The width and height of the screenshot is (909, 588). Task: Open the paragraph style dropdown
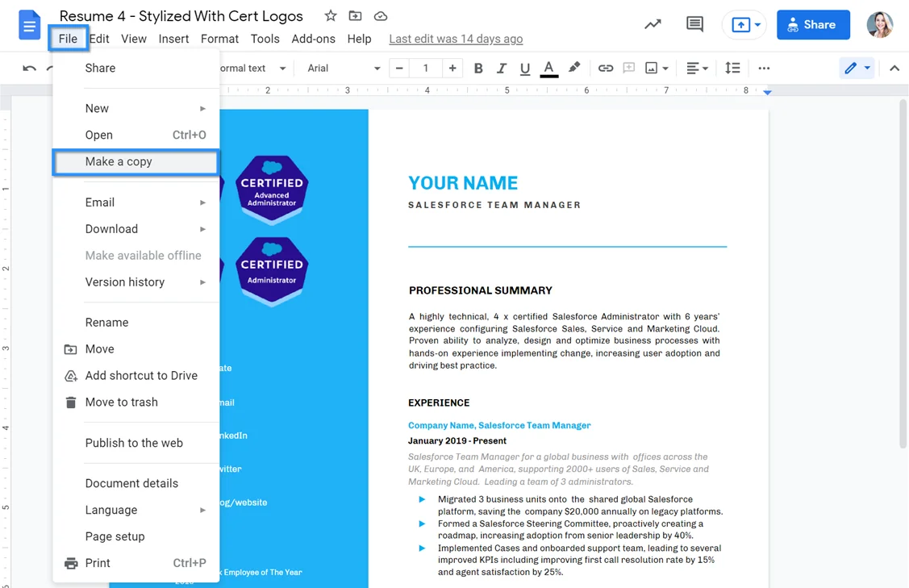[x=253, y=69]
